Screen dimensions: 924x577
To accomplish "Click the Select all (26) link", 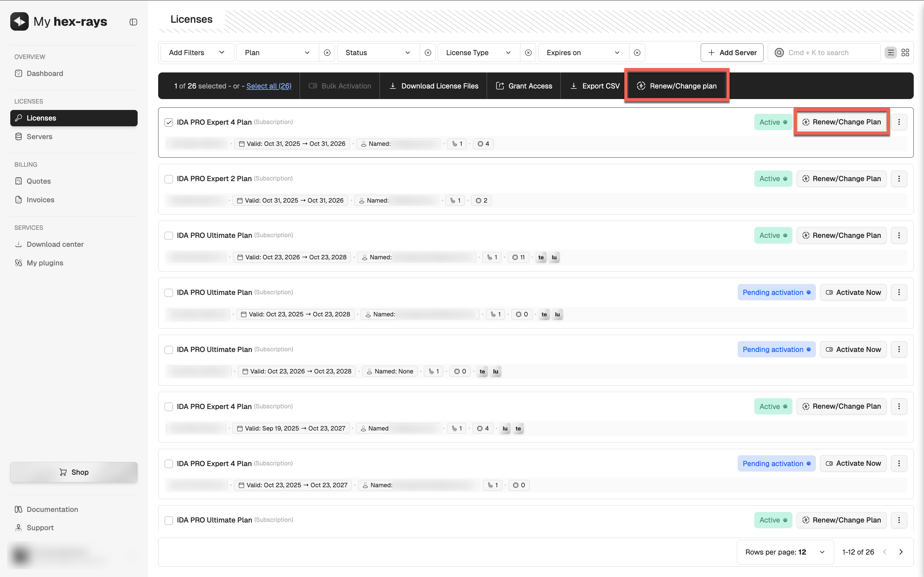I will (x=269, y=86).
